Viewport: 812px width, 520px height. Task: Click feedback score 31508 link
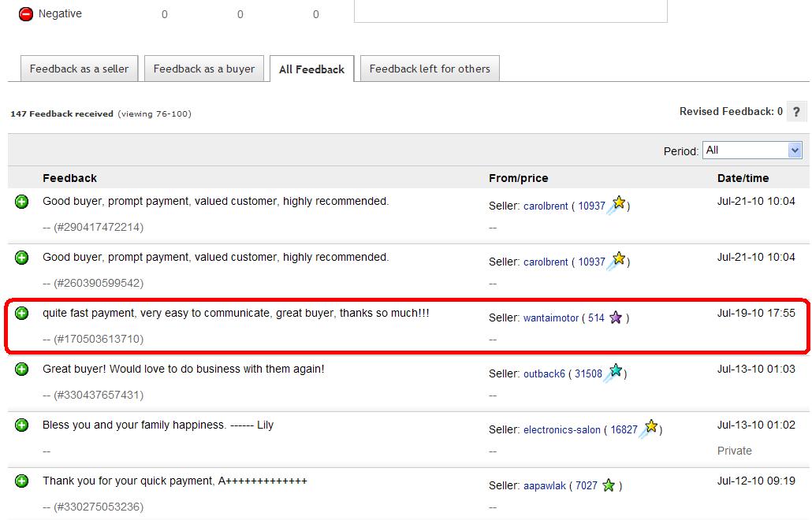pyautogui.click(x=588, y=374)
